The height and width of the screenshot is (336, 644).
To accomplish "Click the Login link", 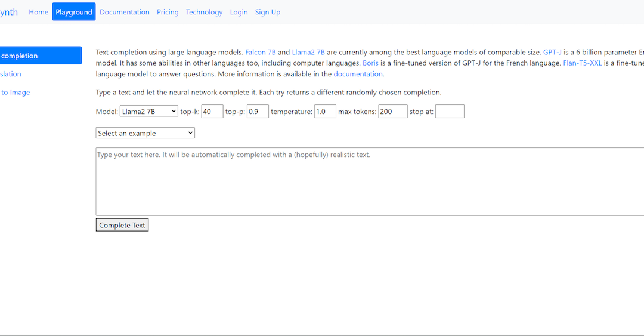I will 239,12.
